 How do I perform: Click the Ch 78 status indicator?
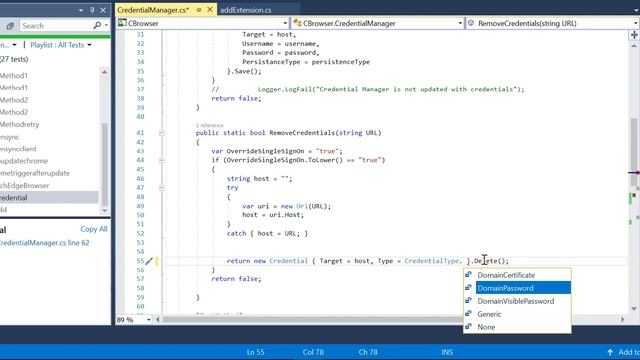[x=368, y=352]
